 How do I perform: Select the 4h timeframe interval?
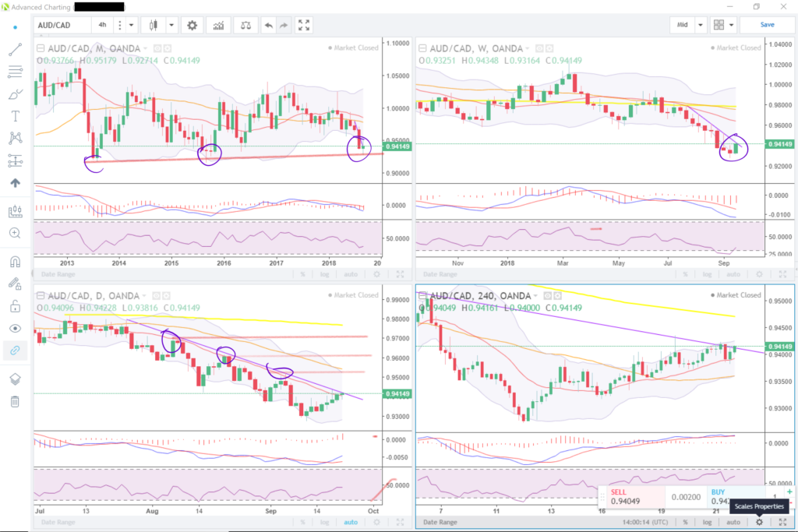point(102,25)
